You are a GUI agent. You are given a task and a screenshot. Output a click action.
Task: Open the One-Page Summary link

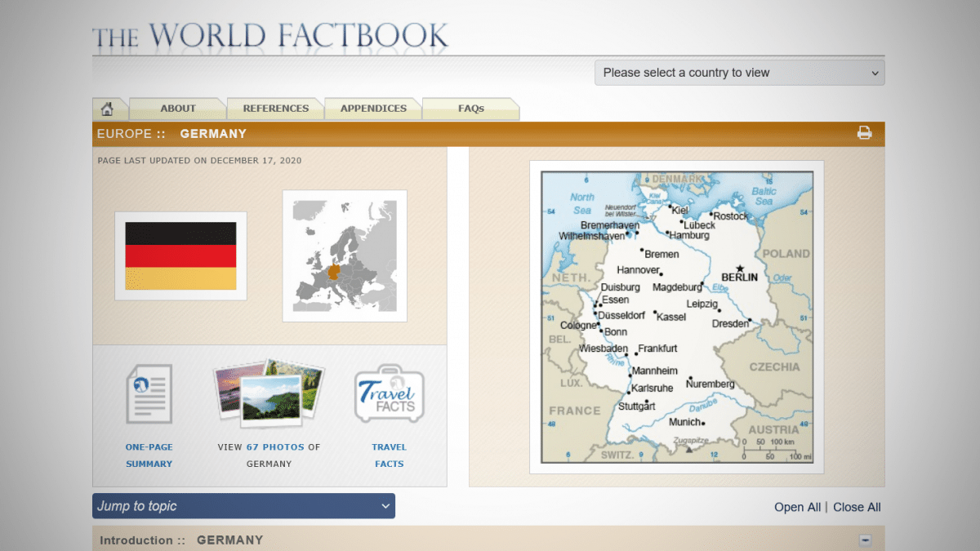(x=149, y=455)
